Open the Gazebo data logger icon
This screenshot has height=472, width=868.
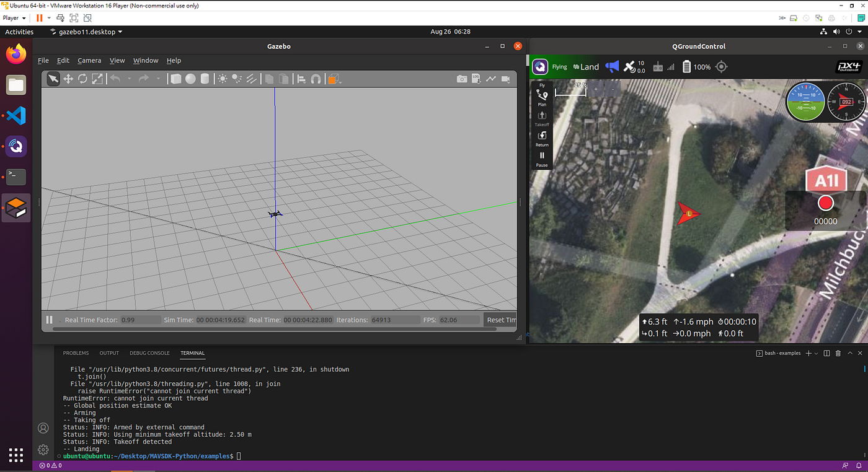click(476, 79)
